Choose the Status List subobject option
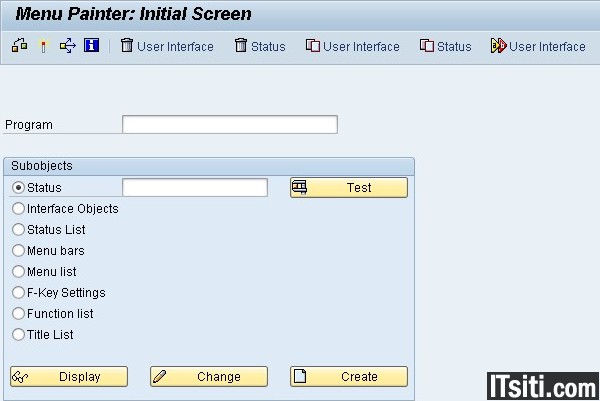The image size is (600, 401). click(19, 230)
